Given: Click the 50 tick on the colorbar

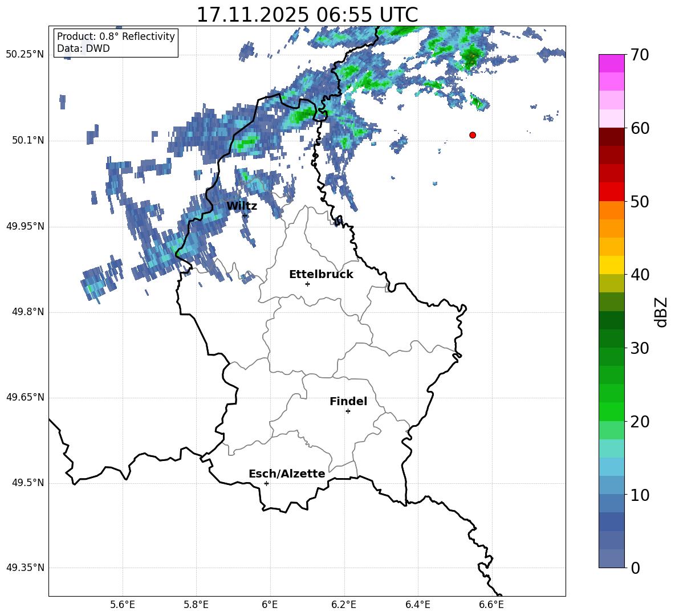Looking at the screenshot, I should coord(640,202).
